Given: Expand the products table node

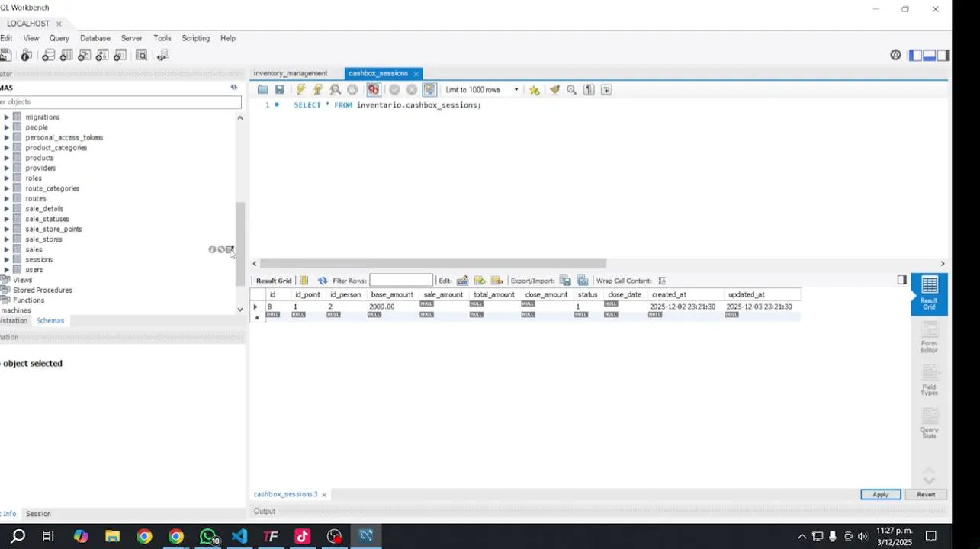Looking at the screenshot, I should point(7,158).
